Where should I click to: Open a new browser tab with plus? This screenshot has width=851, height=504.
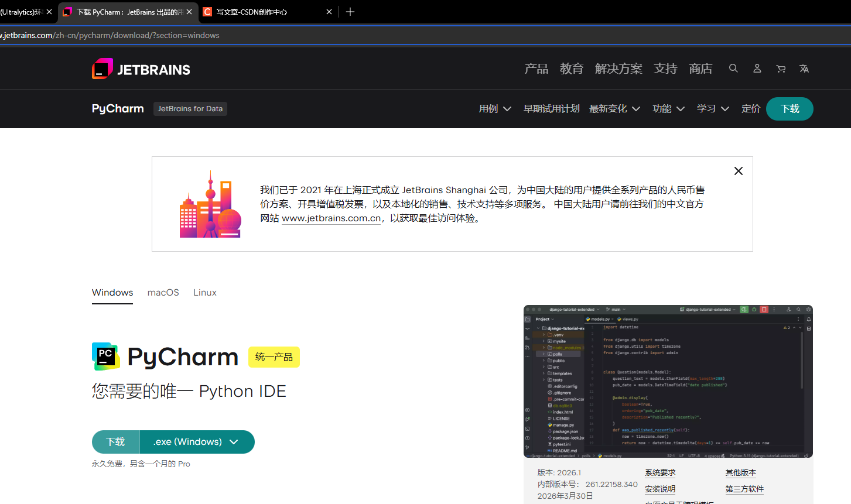350,12
